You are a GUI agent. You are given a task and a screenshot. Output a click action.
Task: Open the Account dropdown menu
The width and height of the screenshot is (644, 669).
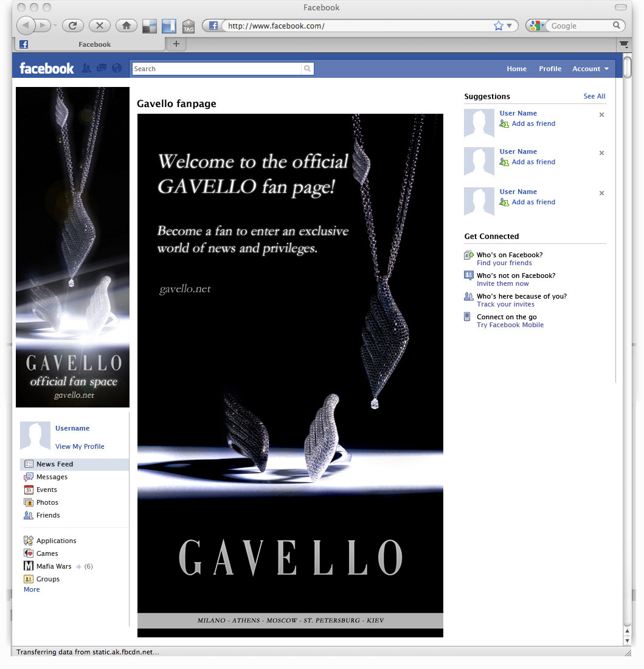coord(590,69)
